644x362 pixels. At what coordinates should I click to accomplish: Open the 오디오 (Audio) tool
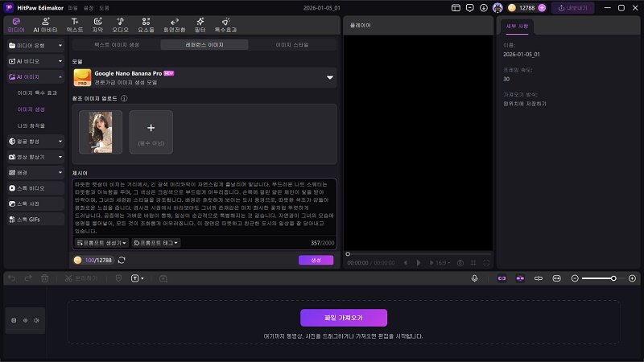(x=120, y=26)
